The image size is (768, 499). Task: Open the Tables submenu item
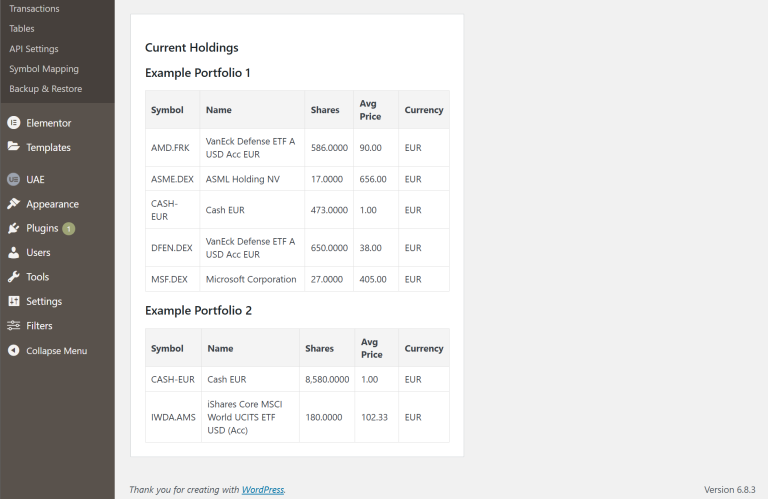point(22,29)
